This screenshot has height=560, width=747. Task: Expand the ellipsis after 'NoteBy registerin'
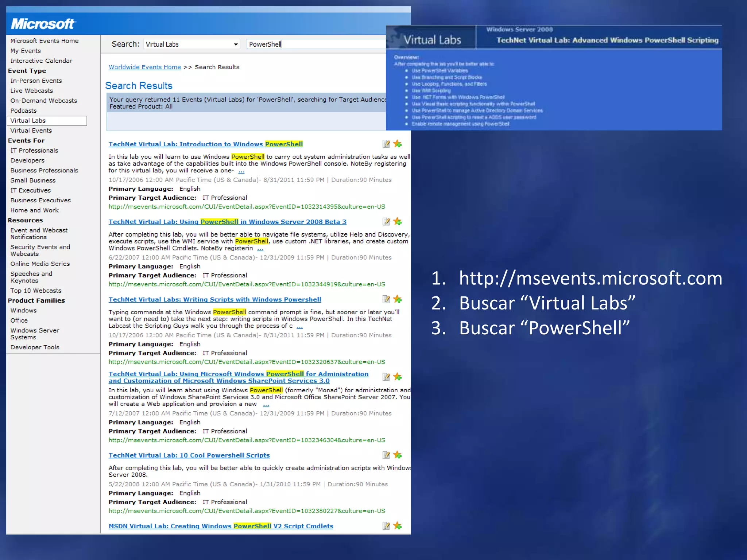(260, 249)
